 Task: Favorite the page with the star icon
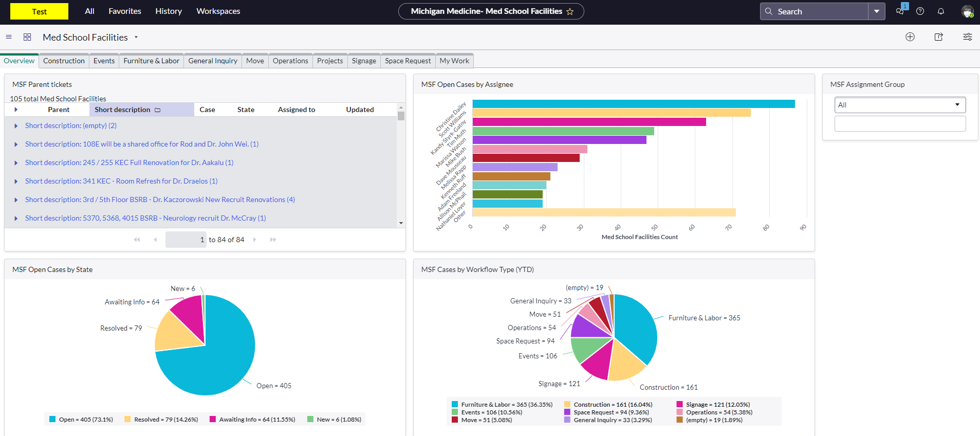tap(570, 11)
